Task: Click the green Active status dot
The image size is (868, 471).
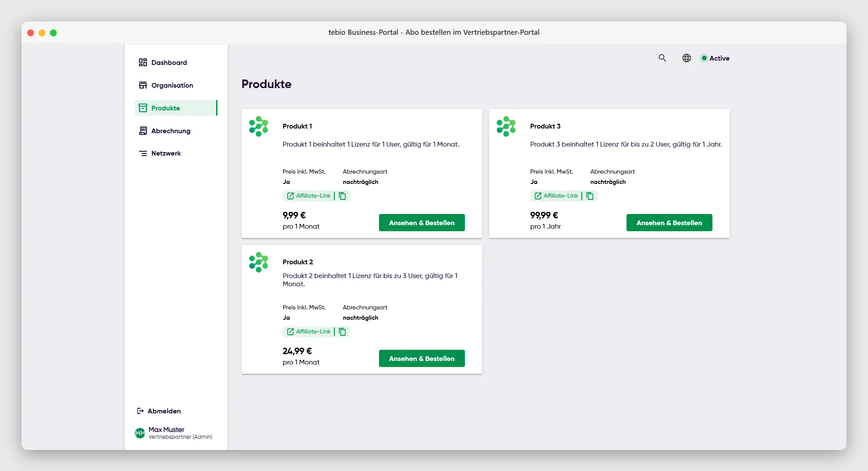Action: click(x=704, y=58)
